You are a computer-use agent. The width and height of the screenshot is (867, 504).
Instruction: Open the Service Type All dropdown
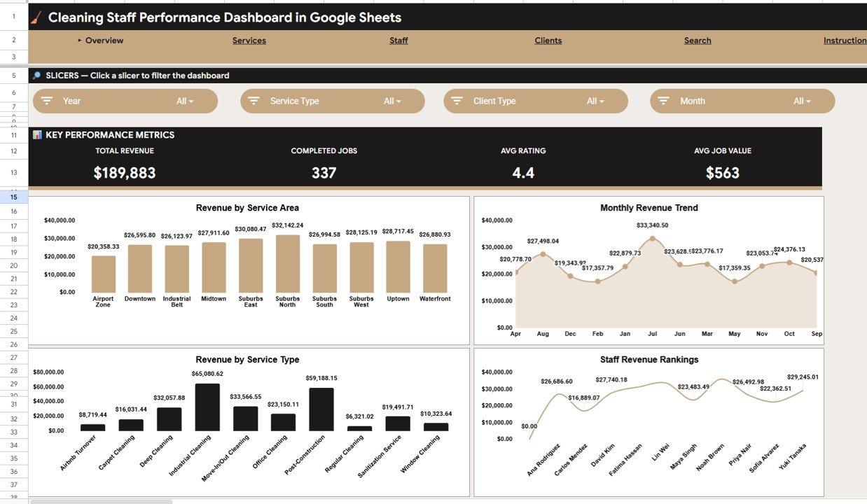pyautogui.click(x=392, y=101)
